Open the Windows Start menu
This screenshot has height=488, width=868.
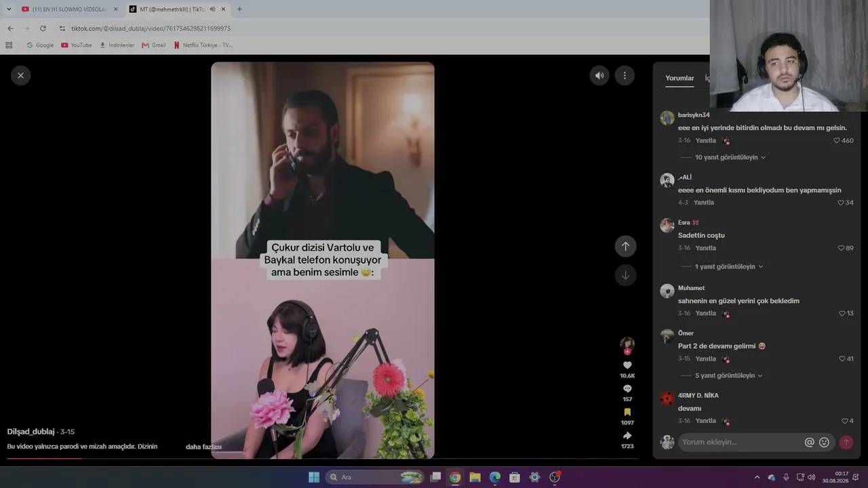coord(314,477)
